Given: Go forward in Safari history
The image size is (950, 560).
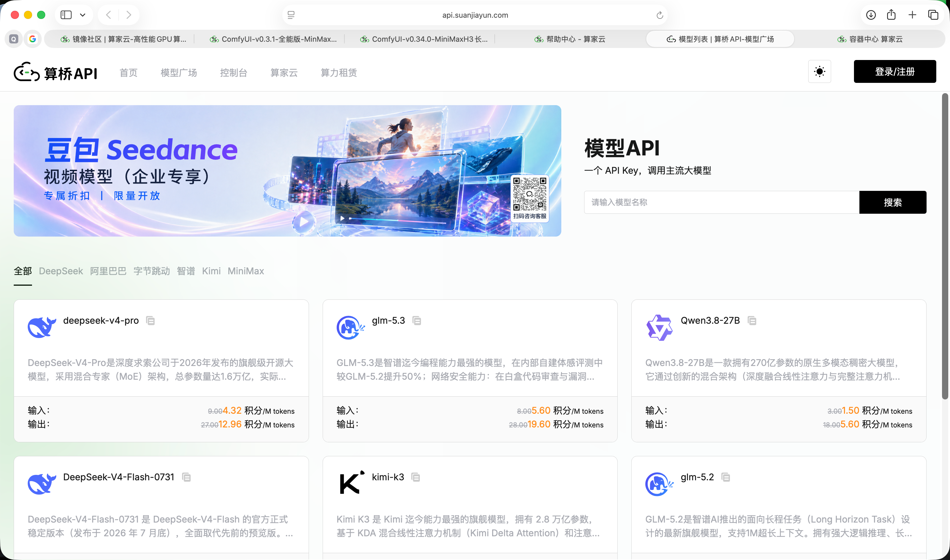Looking at the screenshot, I should (x=129, y=15).
